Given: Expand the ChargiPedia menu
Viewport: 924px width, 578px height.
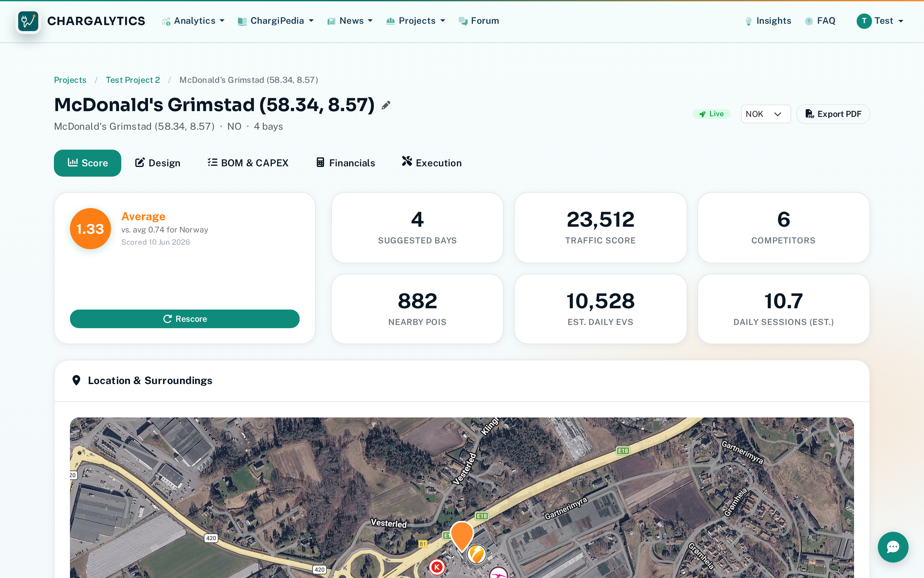Looking at the screenshot, I should (276, 21).
